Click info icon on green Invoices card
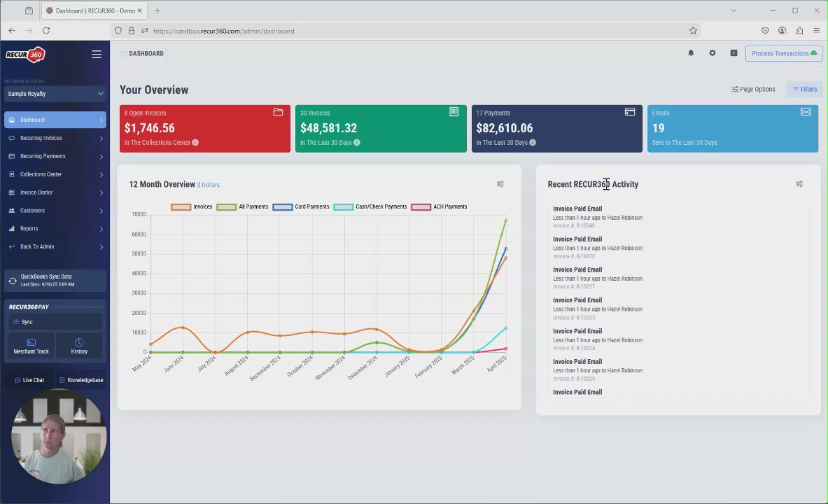 pyautogui.click(x=357, y=143)
